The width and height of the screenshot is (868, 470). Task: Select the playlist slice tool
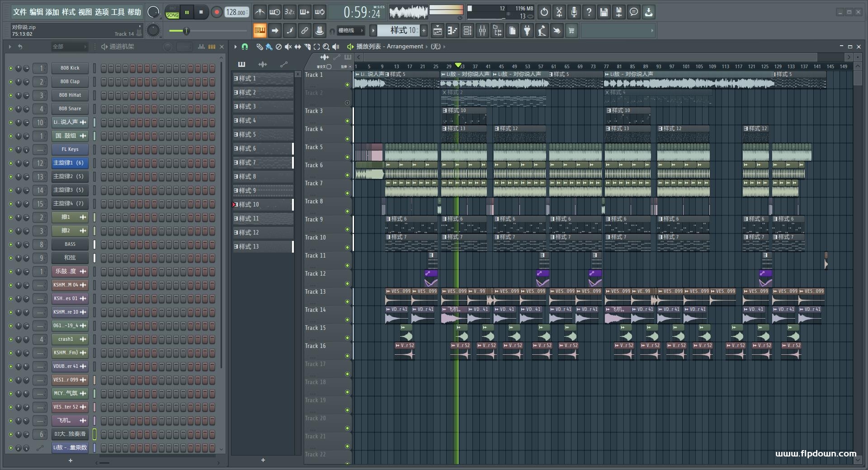point(307,47)
